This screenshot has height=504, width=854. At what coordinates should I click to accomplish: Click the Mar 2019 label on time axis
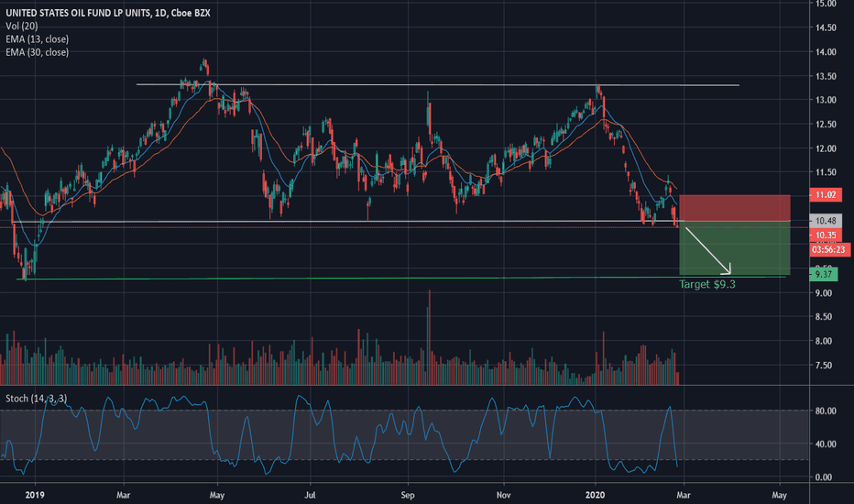click(124, 495)
